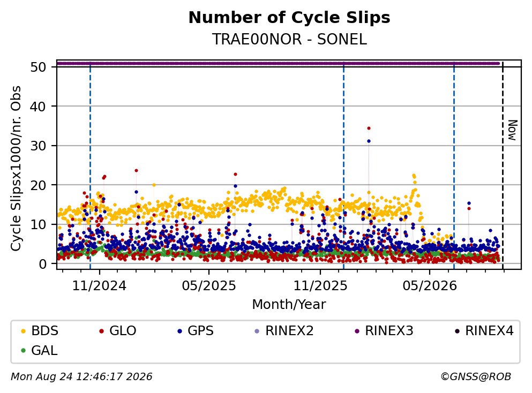This screenshot has width=532, height=393.
Task: Click the Now marker label
Action: click(512, 130)
